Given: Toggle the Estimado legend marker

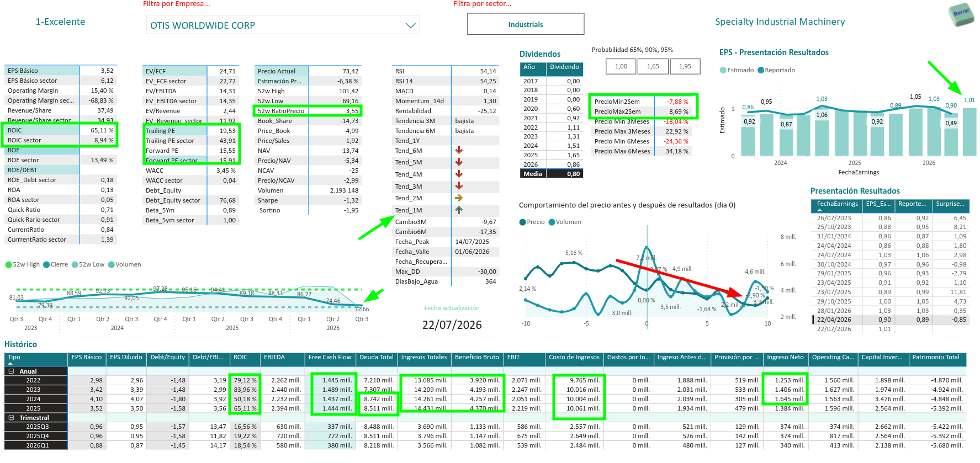Looking at the screenshot, I should click(723, 70).
